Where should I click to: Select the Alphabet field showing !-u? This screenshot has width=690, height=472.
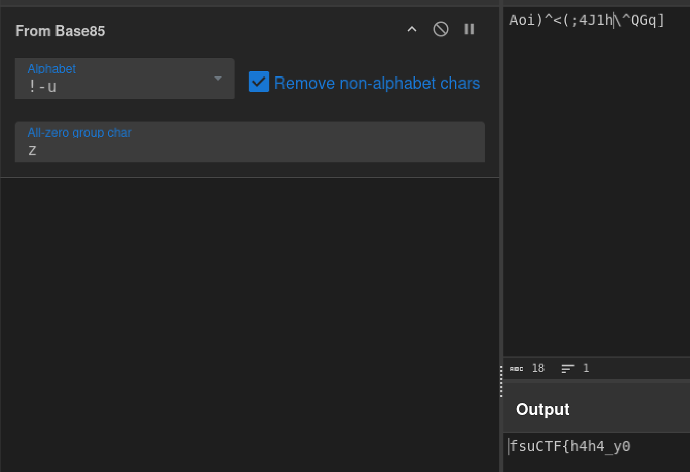(x=125, y=79)
